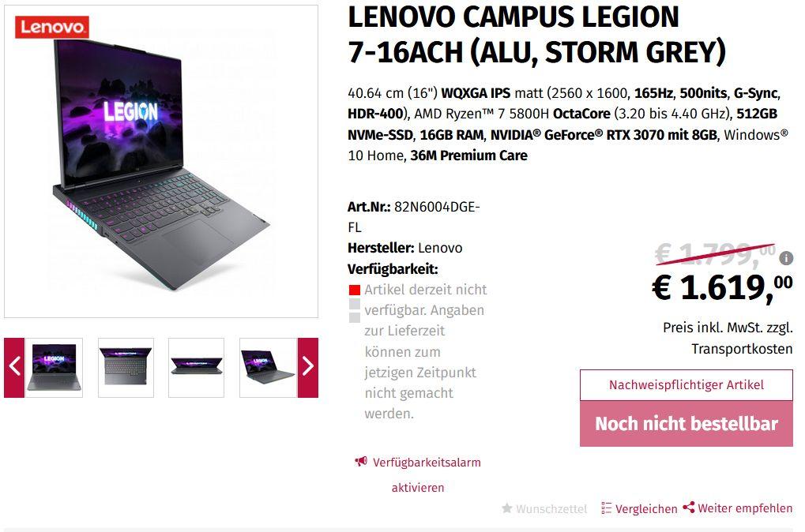The height and width of the screenshot is (532, 805).
Task: Add item via Wunschzettel link
Action: 551,508
